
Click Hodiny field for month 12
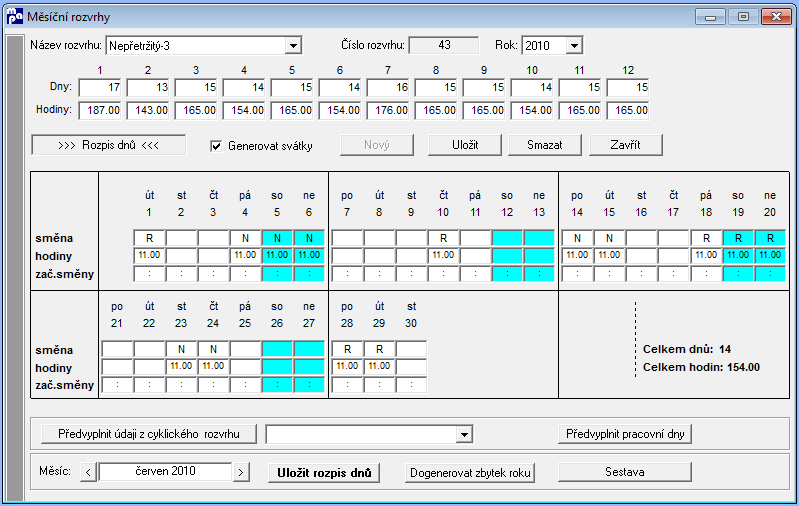[x=628, y=111]
